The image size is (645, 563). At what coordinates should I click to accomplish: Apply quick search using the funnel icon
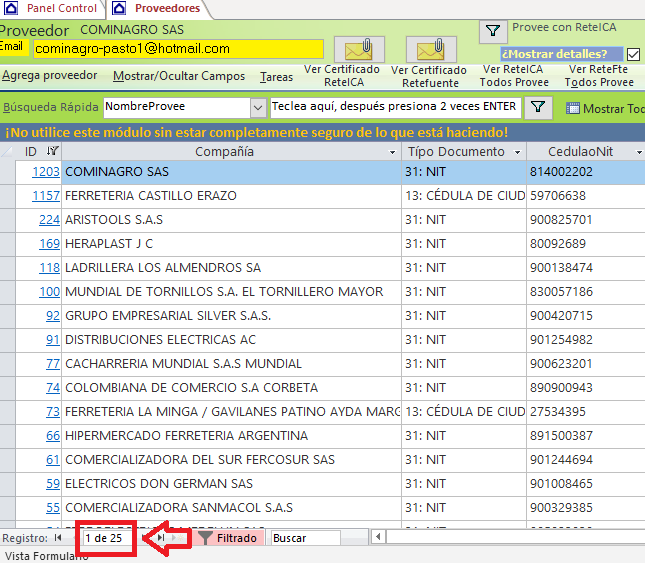tap(538, 107)
